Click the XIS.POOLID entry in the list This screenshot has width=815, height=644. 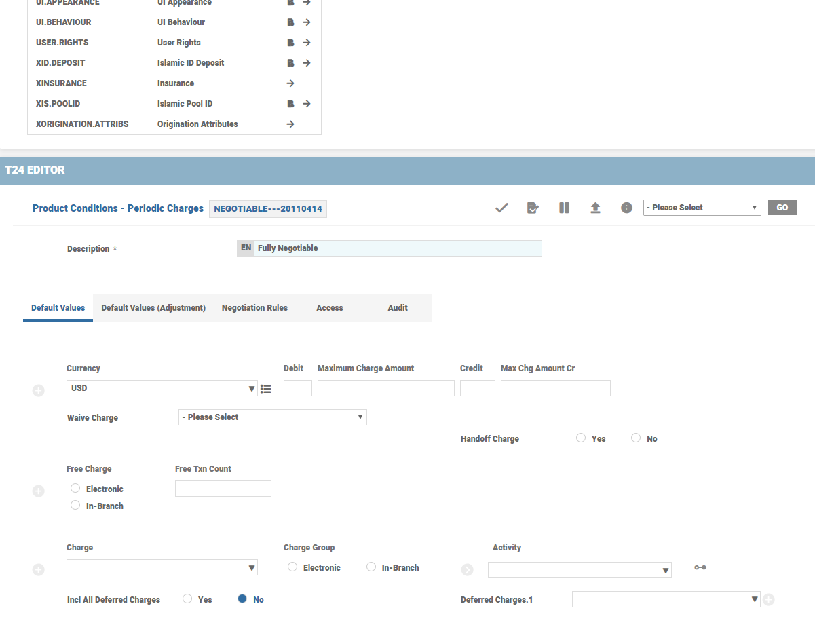pyautogui.click(x=58, y=104)
